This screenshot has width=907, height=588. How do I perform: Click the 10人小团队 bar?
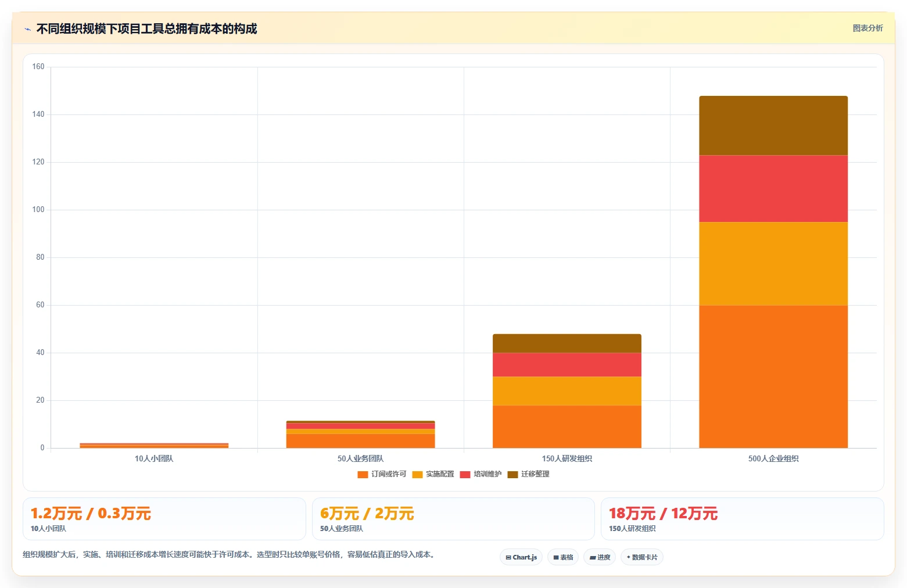tap(154, 446)
